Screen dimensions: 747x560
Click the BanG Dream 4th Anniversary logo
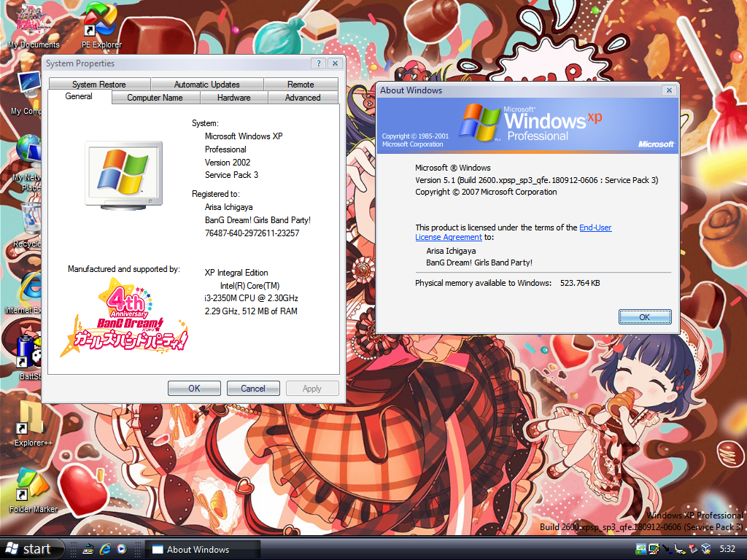(x=125, y=318)
